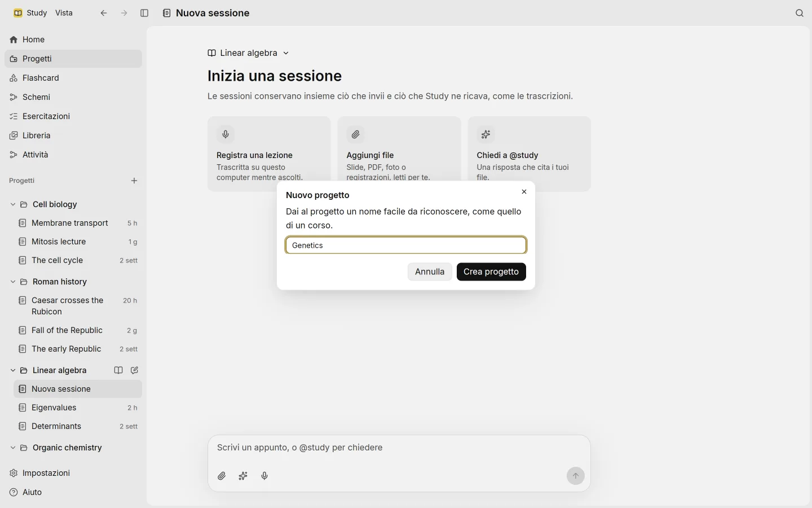The height and width of the screenshot is (508, 812).
Task: Create new session in Linear algebra
Action: click(134, 370)
